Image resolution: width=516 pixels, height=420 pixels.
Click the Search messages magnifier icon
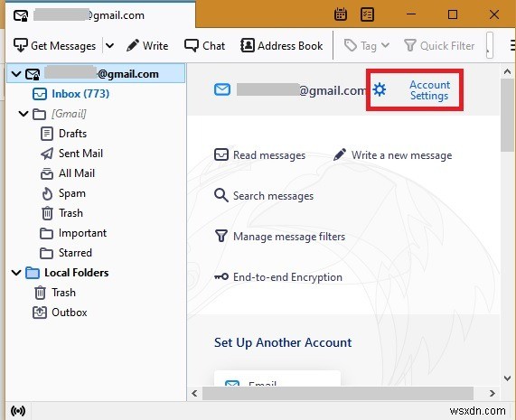[221, 195]
